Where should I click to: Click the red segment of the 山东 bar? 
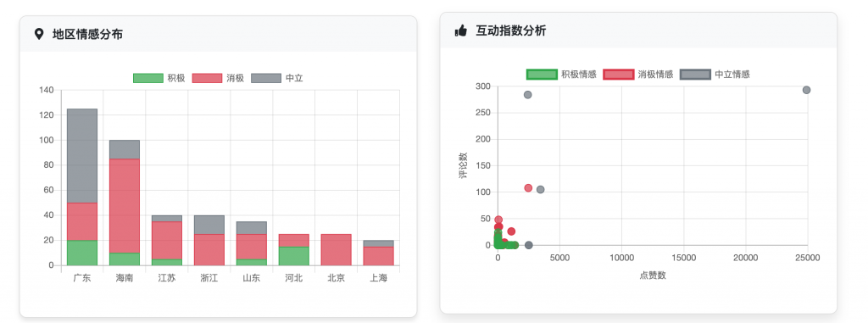pos(251,247)
